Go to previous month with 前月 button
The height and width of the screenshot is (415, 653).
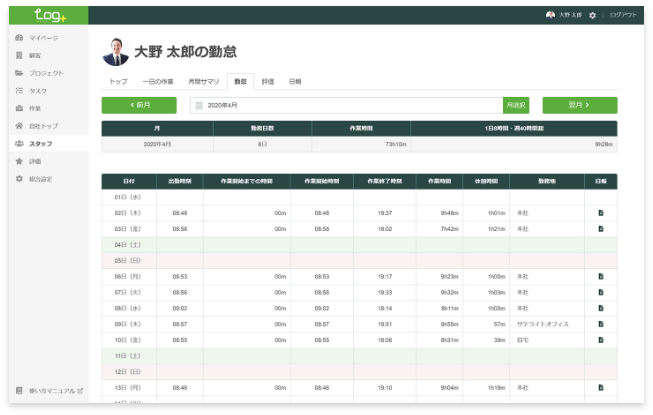coord(139,105)
